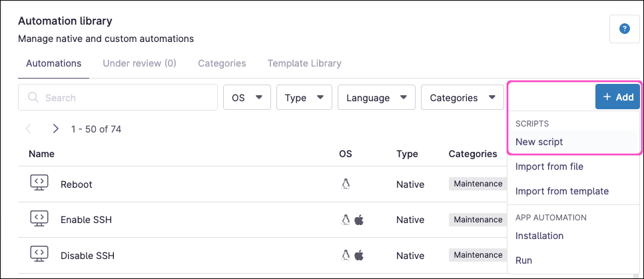Screen dimensions: 644x279
Task: Click the Apple icon in Disable SSH row
Action: (x=359, y=255)
